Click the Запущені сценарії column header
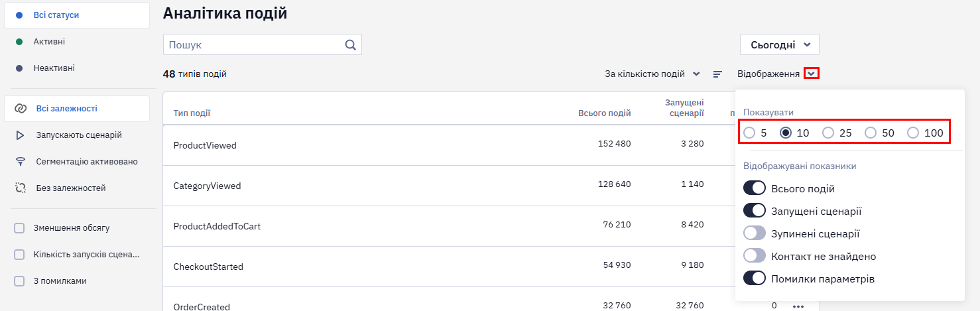980x311 pixels. 684,108
